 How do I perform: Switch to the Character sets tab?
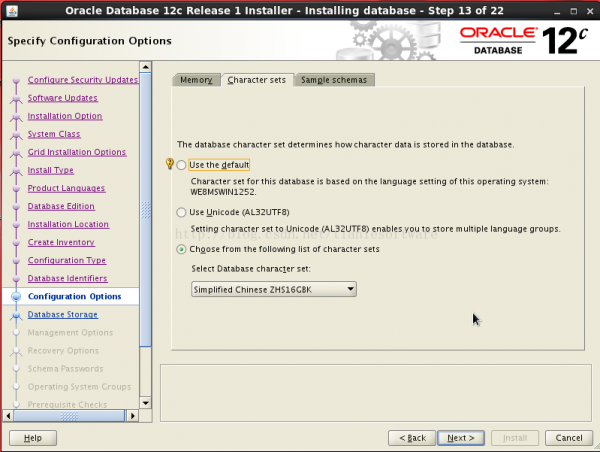[257, 80]
